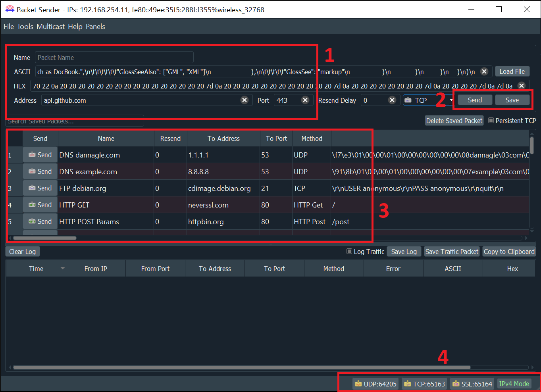541x392 pixels.
Task: Clear the ASCII field using its X icon
Action: click(484, 72)
